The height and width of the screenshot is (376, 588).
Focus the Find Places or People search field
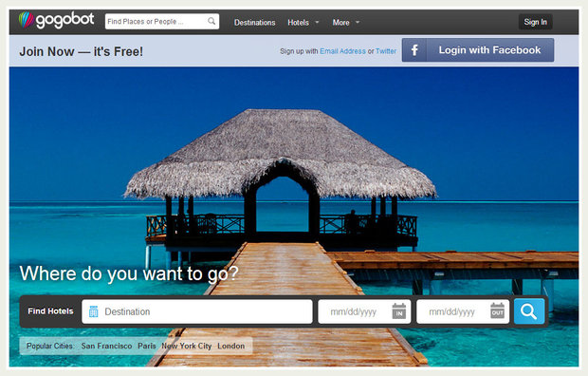[162, 22]
